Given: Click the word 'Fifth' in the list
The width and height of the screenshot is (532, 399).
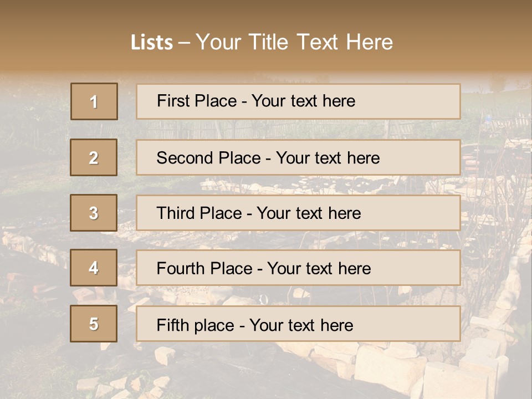Looking at the screenshot, I should coord(173,325).
